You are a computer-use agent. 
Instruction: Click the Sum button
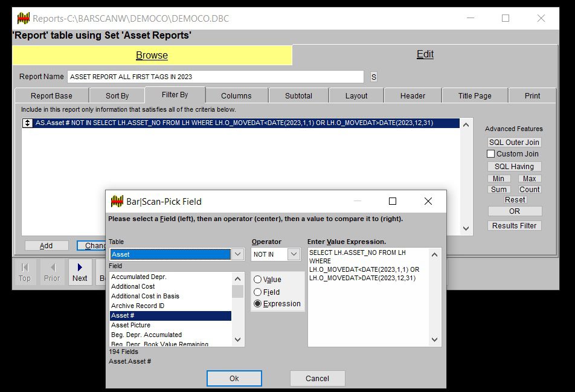click(498, 189)
